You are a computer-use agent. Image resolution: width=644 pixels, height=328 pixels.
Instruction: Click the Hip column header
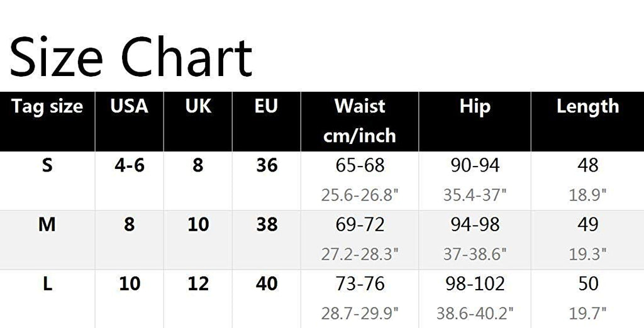pyautogui.click(x=474, y=106)
